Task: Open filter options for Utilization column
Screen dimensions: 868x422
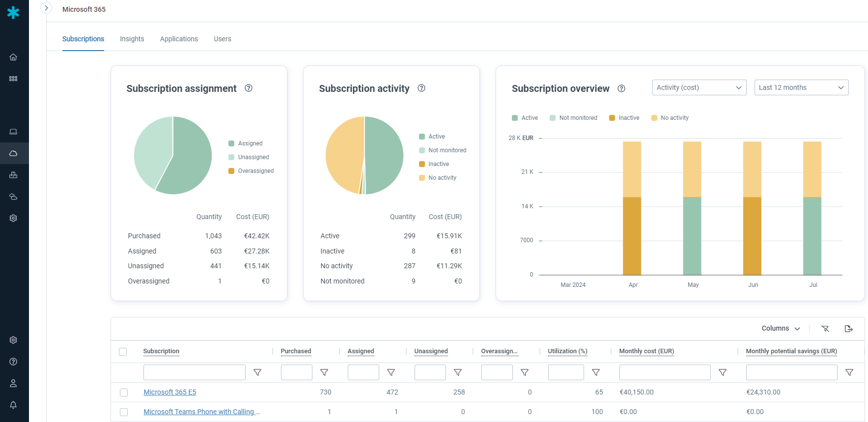Action: 596,372
